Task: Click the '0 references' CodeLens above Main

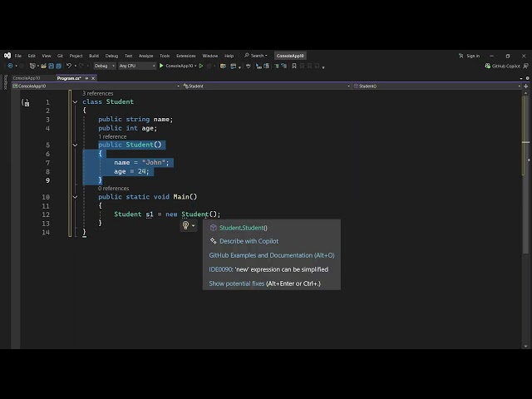Action: pos(114,189)
